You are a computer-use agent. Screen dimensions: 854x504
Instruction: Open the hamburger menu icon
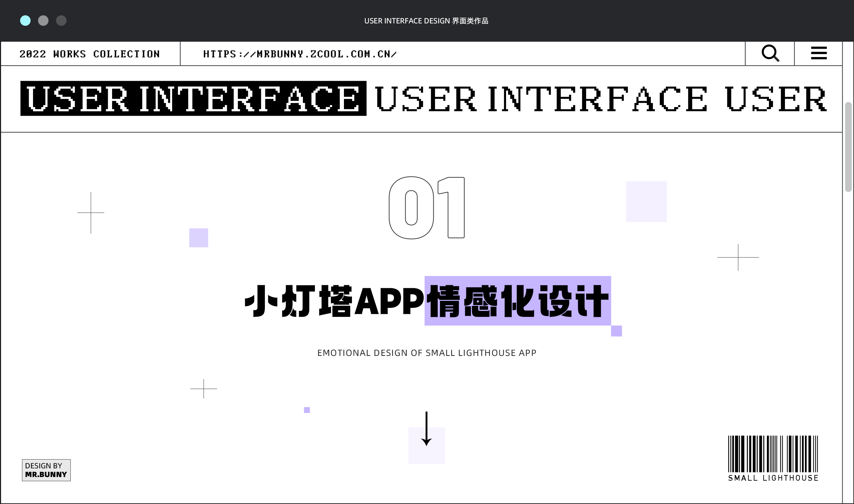coord(819,53)
